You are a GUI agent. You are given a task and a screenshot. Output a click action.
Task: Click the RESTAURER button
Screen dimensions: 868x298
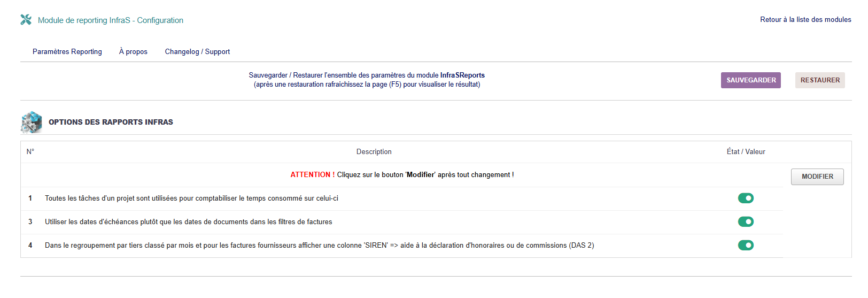[x=820, y=80]
